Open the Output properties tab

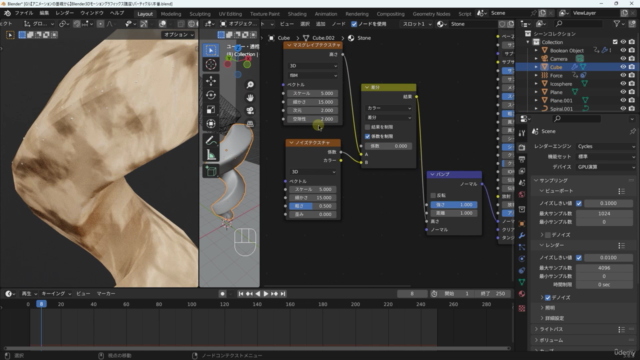[522, 160]
